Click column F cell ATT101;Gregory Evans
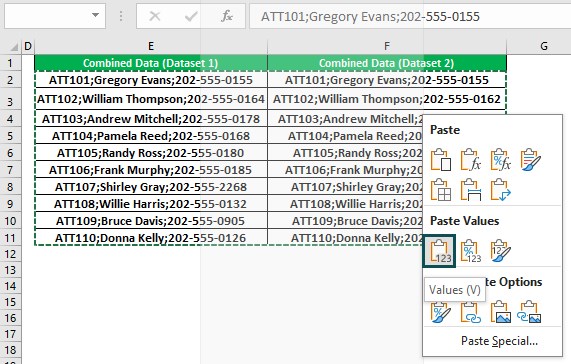This screenshot has width=571, height=364. pyautogui.click(x=387, y=80)
